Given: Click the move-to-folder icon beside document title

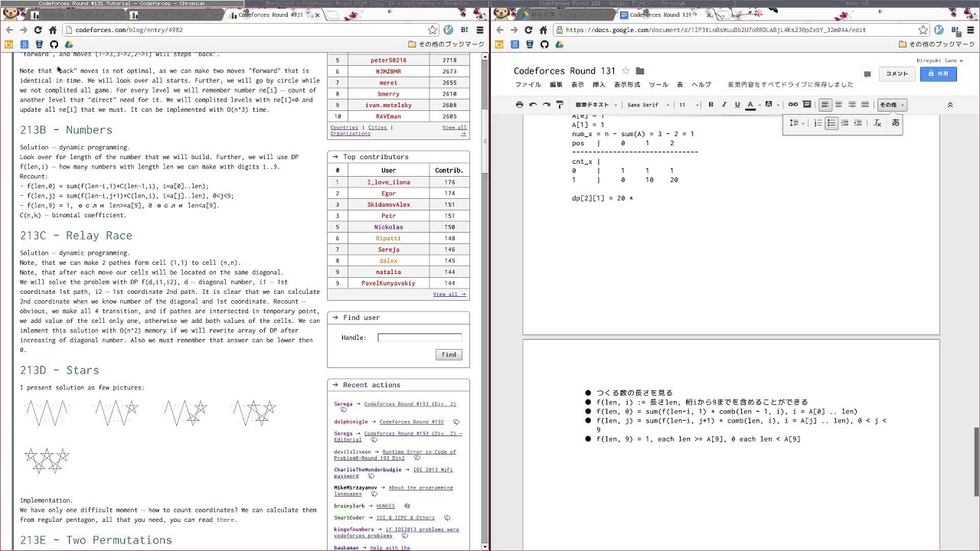Looking at the screenshot, I should point(640,71).
